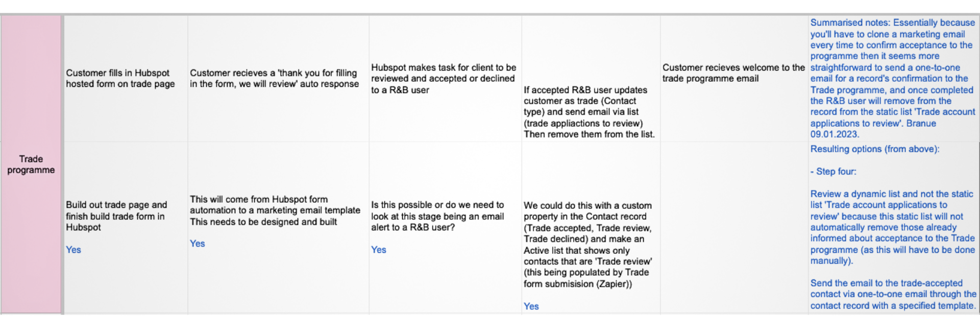Select the 'thank you for filling' auto response cell
This screenshot has width=980, height=332.
pyautogui.click(x=274, y=78)
